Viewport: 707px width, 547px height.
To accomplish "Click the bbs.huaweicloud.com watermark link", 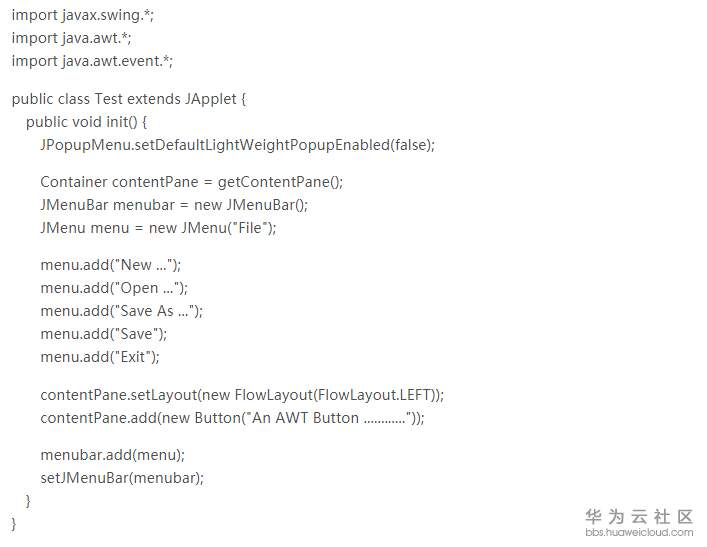I will coord(640,533).
